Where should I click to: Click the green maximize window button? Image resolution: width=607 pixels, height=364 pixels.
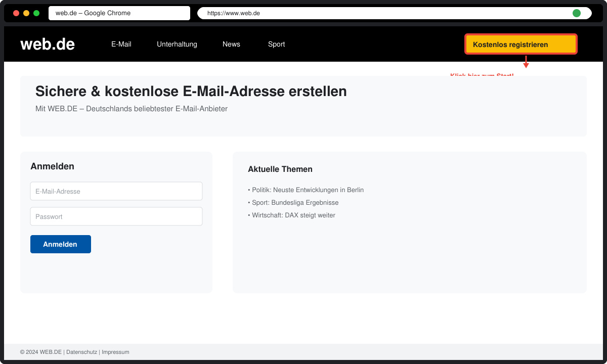click(x=36, y=13)
